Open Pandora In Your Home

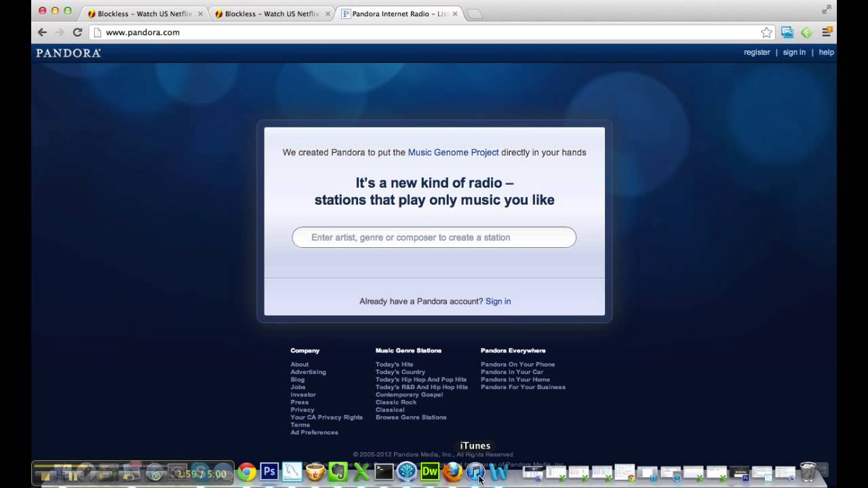coord(515,380)
